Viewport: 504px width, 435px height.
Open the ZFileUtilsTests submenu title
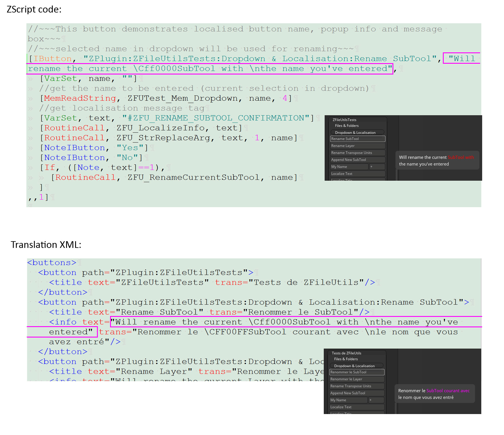(344, 120)
